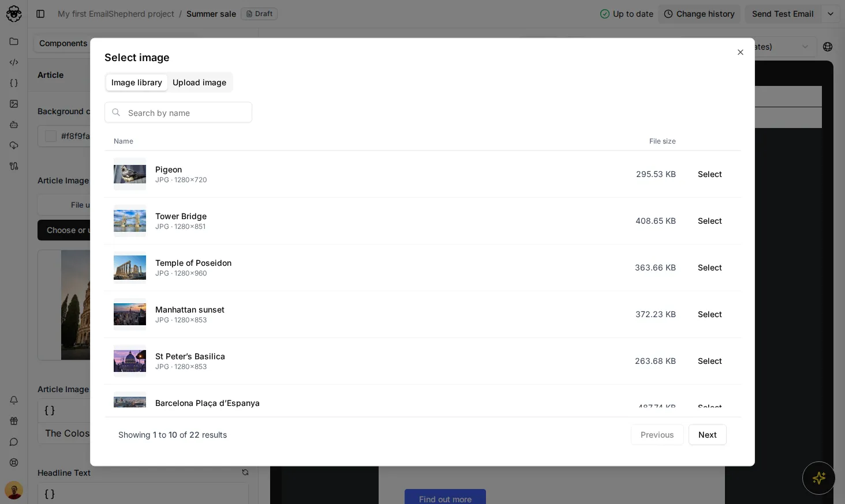Click the Pigeon thumbnail
Screen dimensions: 845x504
coord(130,174)
